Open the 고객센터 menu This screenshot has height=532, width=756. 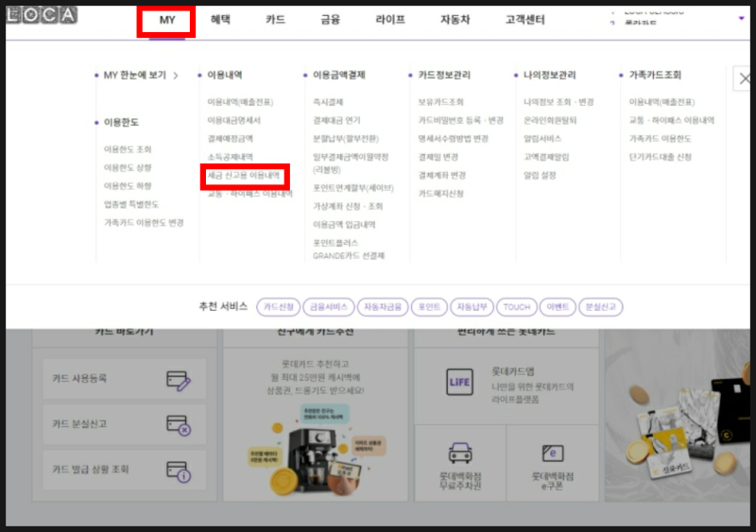pos(525,20)
